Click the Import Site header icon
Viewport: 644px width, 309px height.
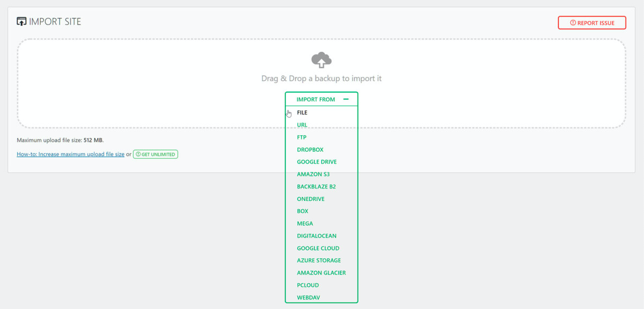tap(22, 22)
